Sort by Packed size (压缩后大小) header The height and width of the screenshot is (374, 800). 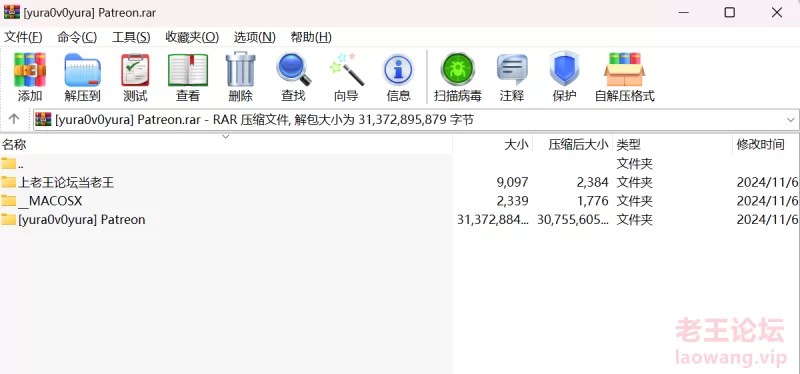[x=572, y=144]
